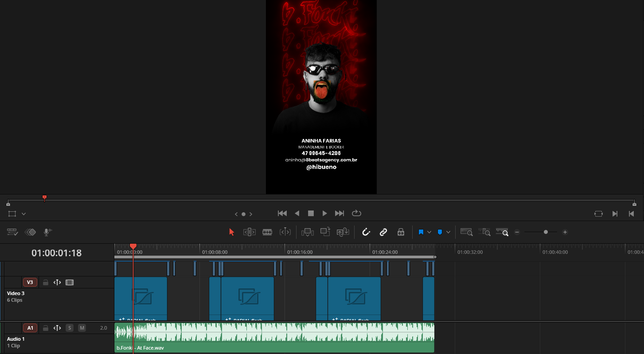644x354 pixels.
Task: Click the Match Frame icon in the viewer
Action: point(599,214)
